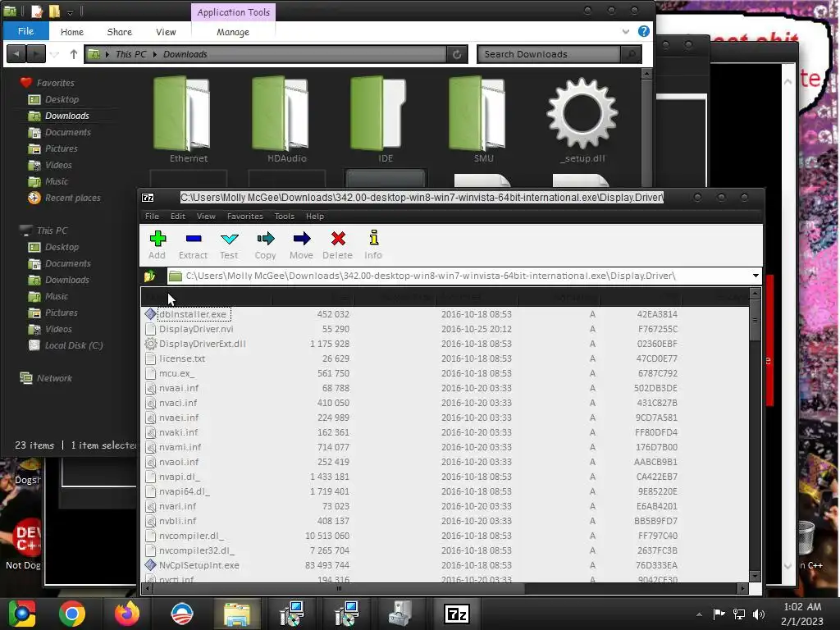Click File Explorer on the taskbar
This screenshot has width=840, height=630.
pyautogui.click(x=236, y=614)
